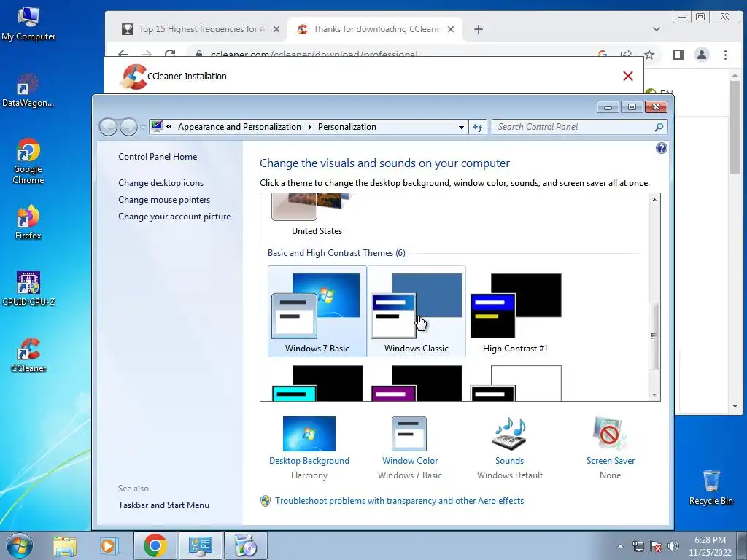Go forward in Control Panel navigation
The image size is (747, 560).
pos(128,127)
